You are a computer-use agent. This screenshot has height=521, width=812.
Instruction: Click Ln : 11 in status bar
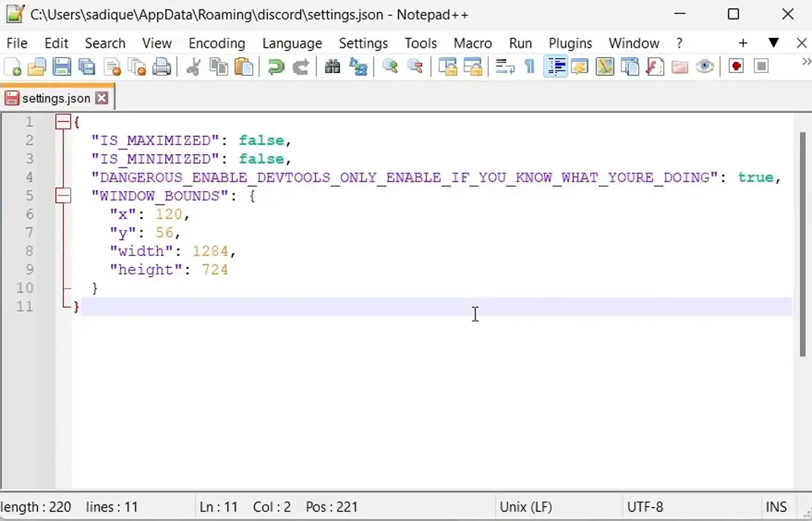tap(218, 507)
